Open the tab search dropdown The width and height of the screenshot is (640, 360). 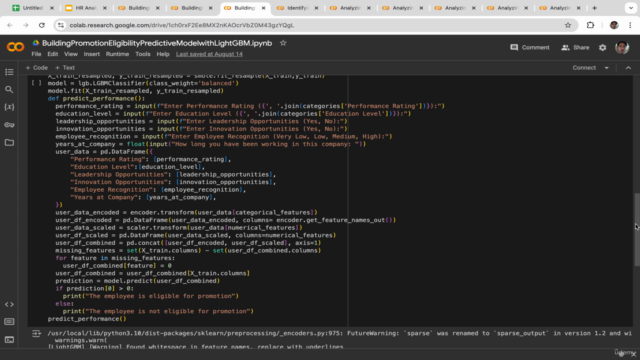pyautogui.click(x=631, y=8)
